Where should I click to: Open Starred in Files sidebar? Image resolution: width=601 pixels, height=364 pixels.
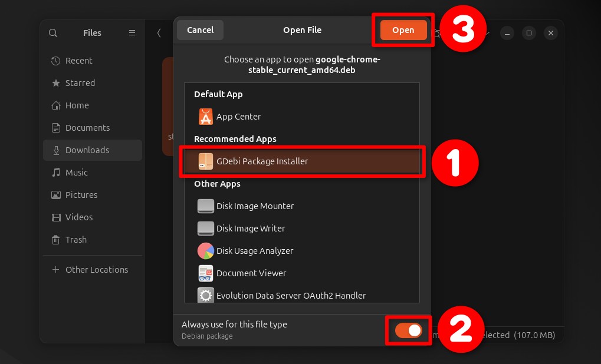tap(93, 82)
